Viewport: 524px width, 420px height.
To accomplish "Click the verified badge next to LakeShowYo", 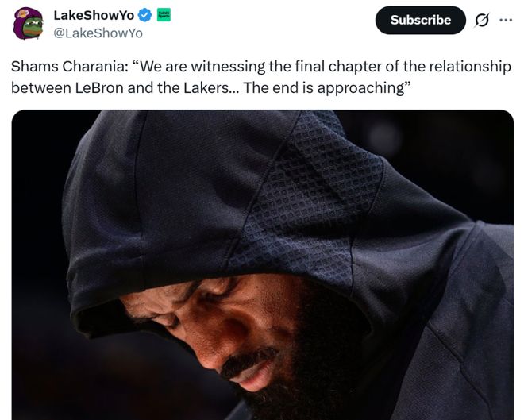I will coord(144,15).
